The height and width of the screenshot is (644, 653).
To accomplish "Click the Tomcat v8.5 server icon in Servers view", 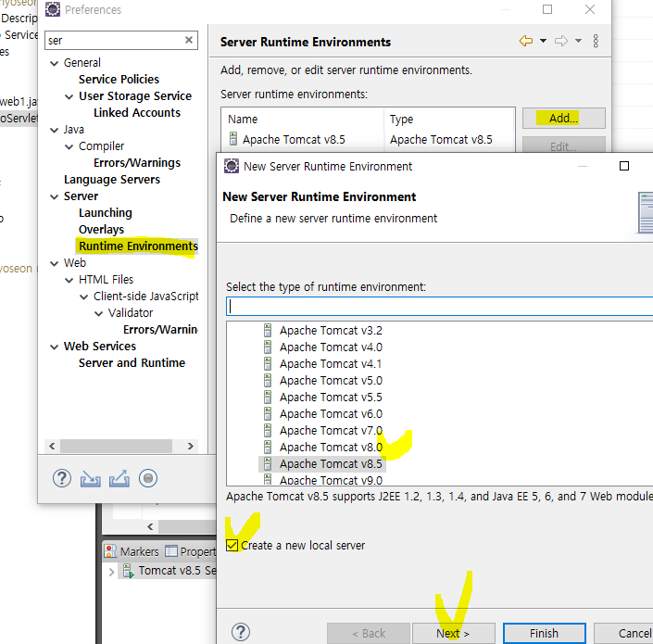I will pos(128,571).
